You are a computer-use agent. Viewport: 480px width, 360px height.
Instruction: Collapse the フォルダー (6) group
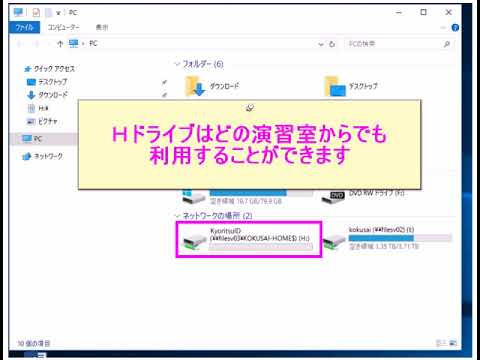click(177, 64)
